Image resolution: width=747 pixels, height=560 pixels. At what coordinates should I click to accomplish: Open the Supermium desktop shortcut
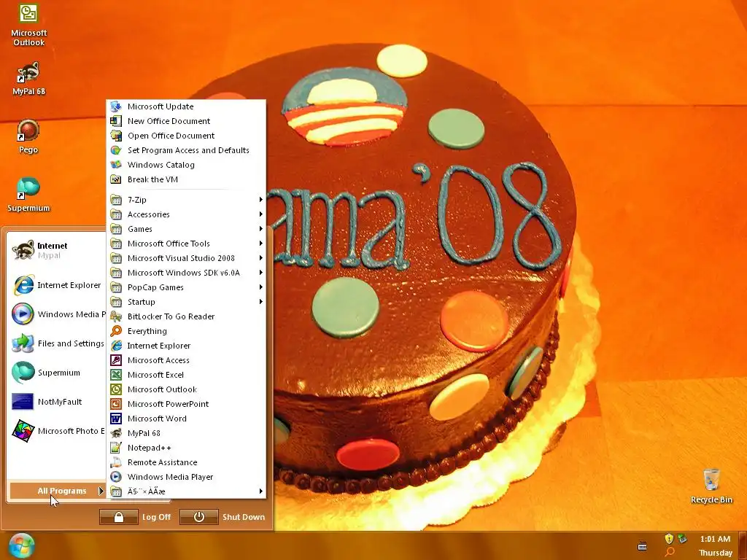[x=28, y=195]
